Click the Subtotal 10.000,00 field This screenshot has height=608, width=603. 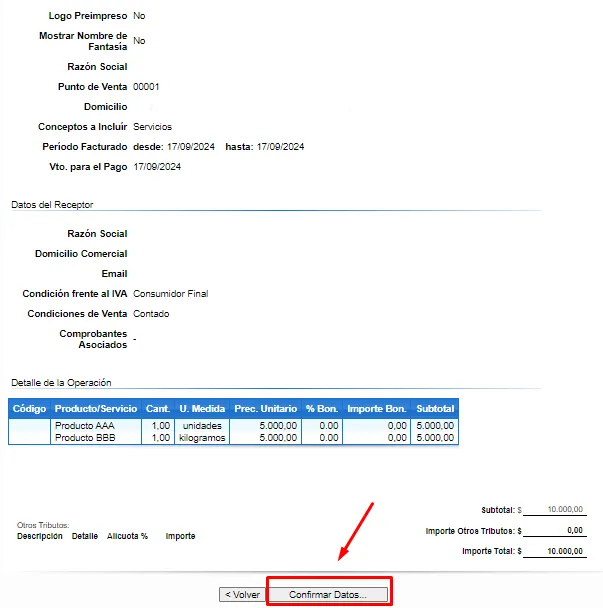(555, 509)
